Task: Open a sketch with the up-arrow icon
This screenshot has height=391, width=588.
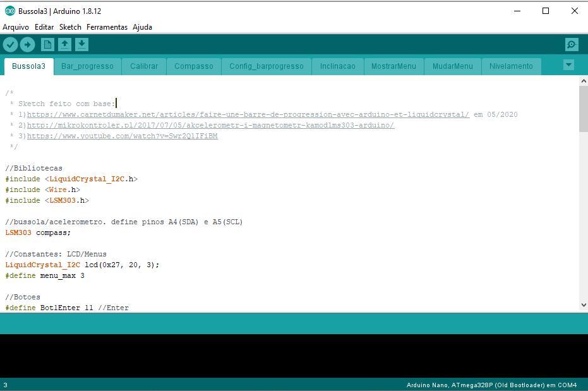Action: (64, 45)
